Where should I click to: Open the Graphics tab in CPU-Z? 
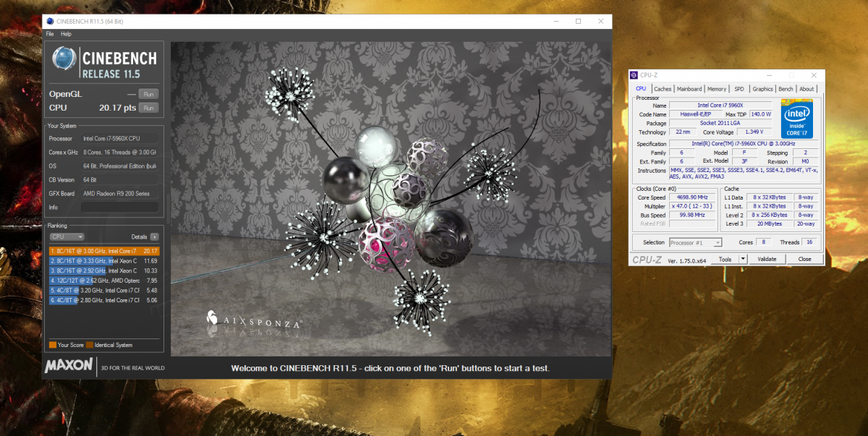point(762,89)
